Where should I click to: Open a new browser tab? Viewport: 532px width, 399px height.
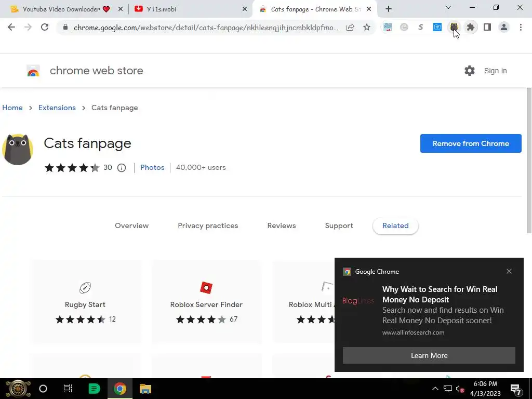click(x=389, y=9)
